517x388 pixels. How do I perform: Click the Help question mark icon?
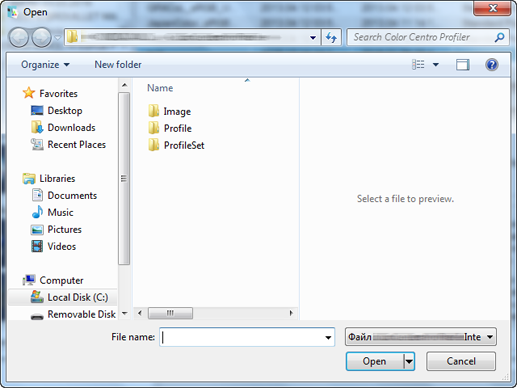tap(492, 64)
